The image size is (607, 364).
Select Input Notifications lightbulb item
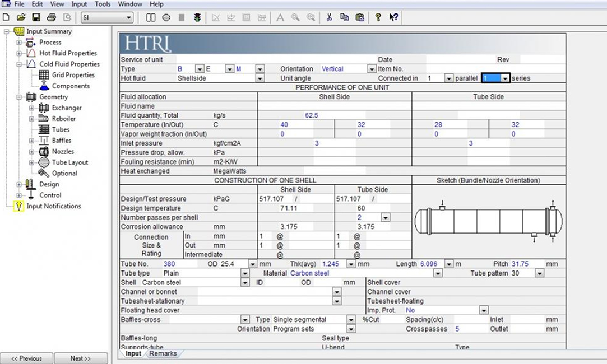[x=53, y=206]
